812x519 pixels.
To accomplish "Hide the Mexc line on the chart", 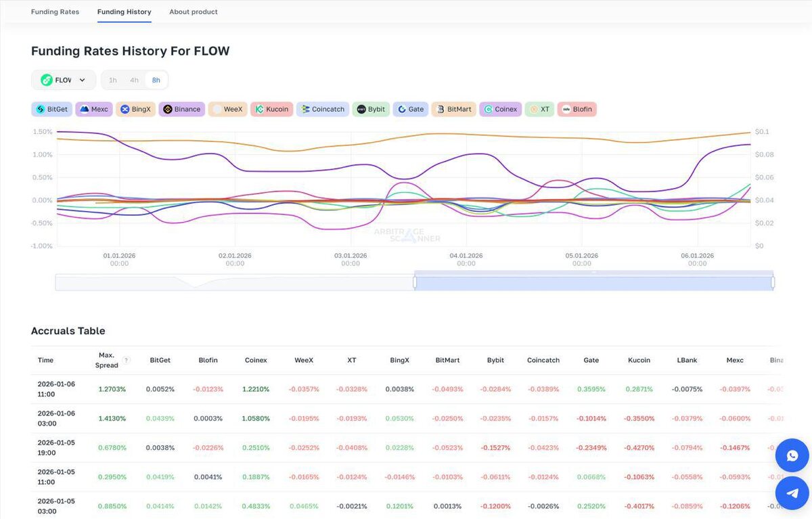I will 93,109.
